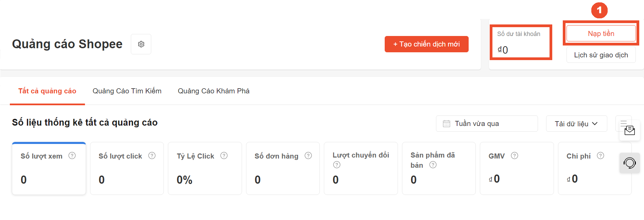
Task: Select the Số lượt xem metric card
Action: pos(49,168)
